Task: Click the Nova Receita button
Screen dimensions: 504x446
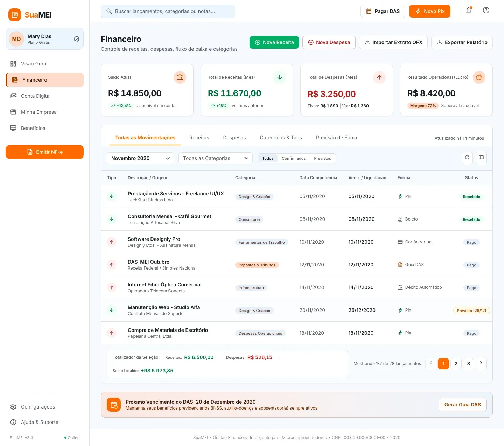Action: (x=274, y=42)
